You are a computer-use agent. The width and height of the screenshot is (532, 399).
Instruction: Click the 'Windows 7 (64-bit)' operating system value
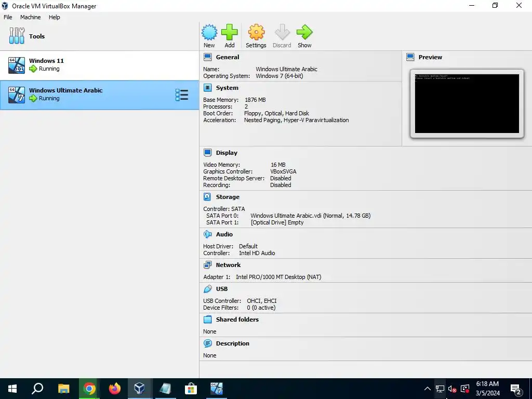click(279, 76)
